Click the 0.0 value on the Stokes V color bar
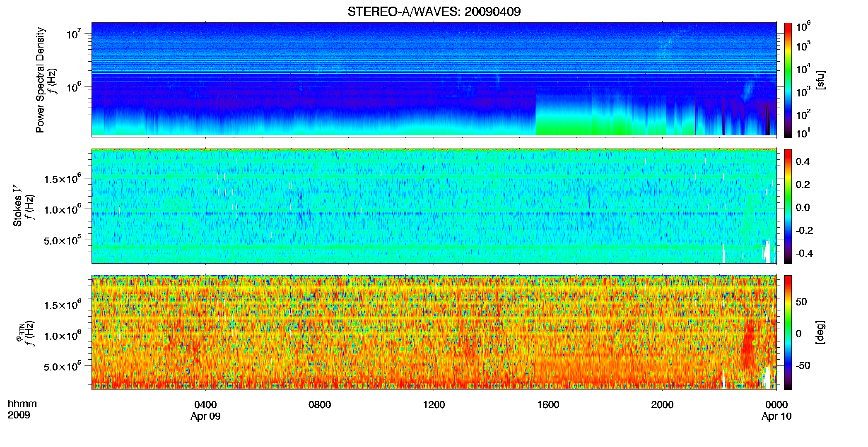Screen dimensions: 868x447 (803, 207)
